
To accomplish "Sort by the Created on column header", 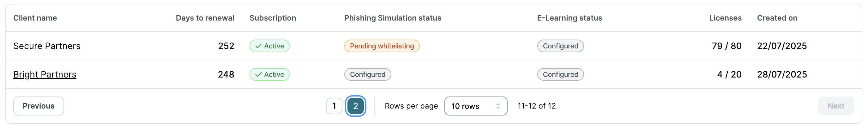I will 777,18.
